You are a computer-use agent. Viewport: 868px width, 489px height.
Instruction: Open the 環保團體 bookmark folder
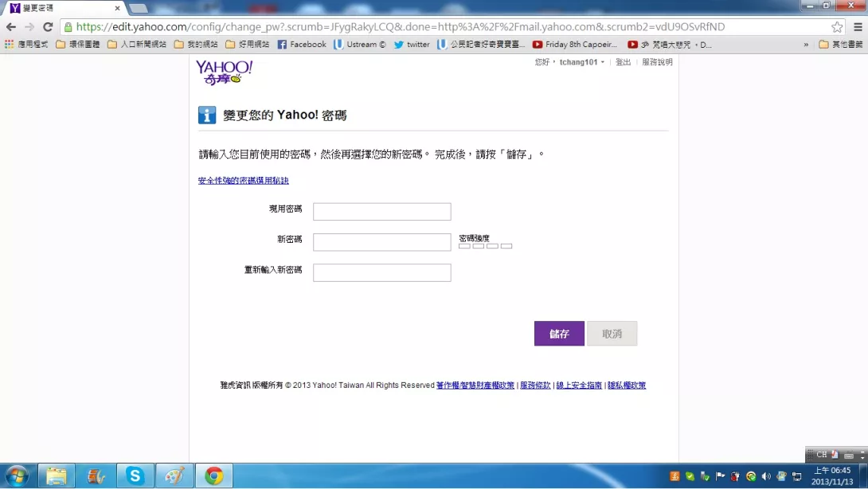77,45
